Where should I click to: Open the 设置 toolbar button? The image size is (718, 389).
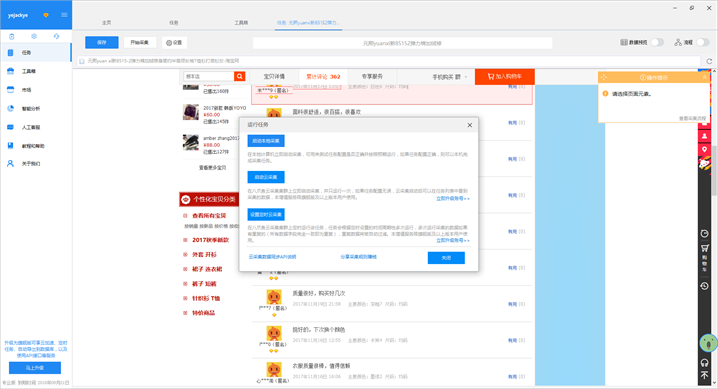point(174,43)
